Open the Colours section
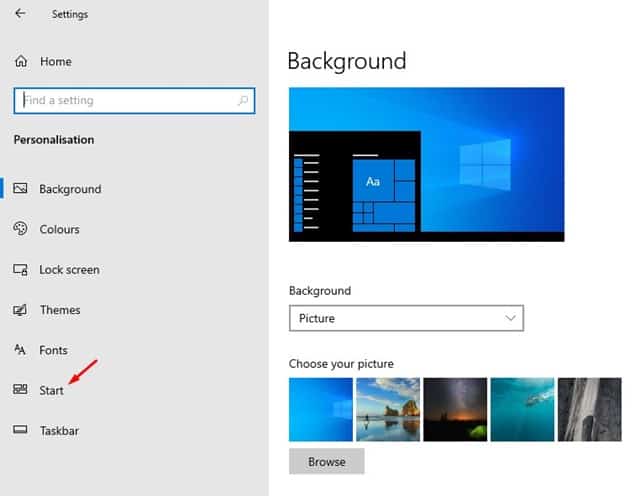 [x=59, y=229]
